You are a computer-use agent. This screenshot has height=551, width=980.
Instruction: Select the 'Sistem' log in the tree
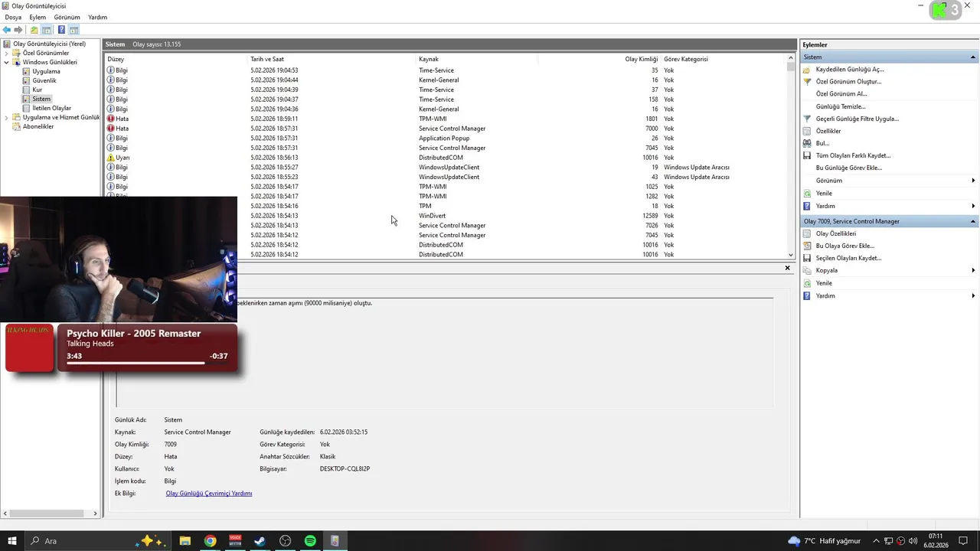click(x=41, y=99)
